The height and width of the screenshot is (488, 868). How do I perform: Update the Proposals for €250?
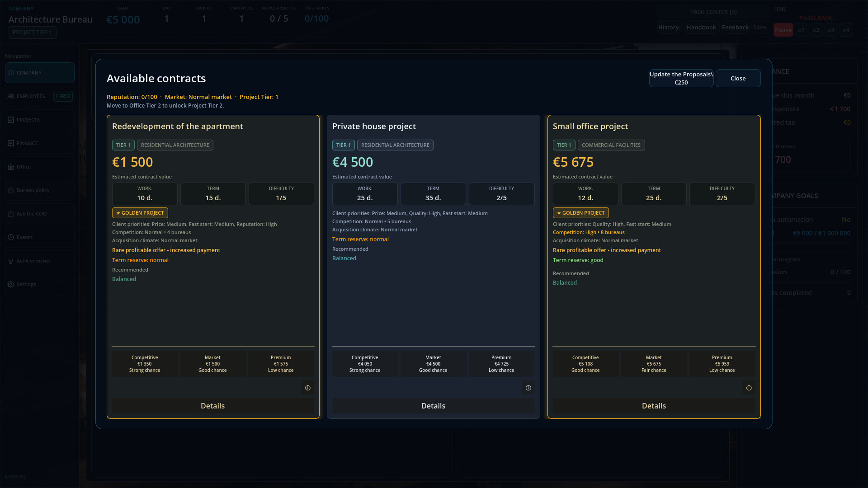pos(681,78)
